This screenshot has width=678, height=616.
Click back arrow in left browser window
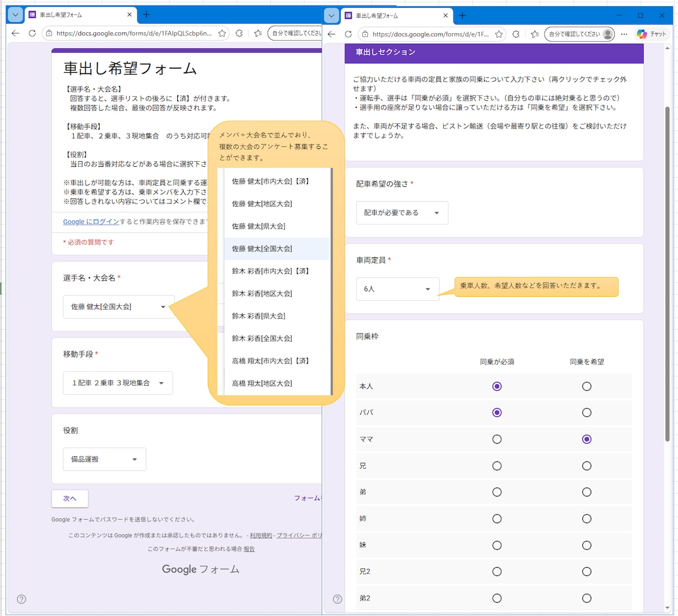point(16,33)
